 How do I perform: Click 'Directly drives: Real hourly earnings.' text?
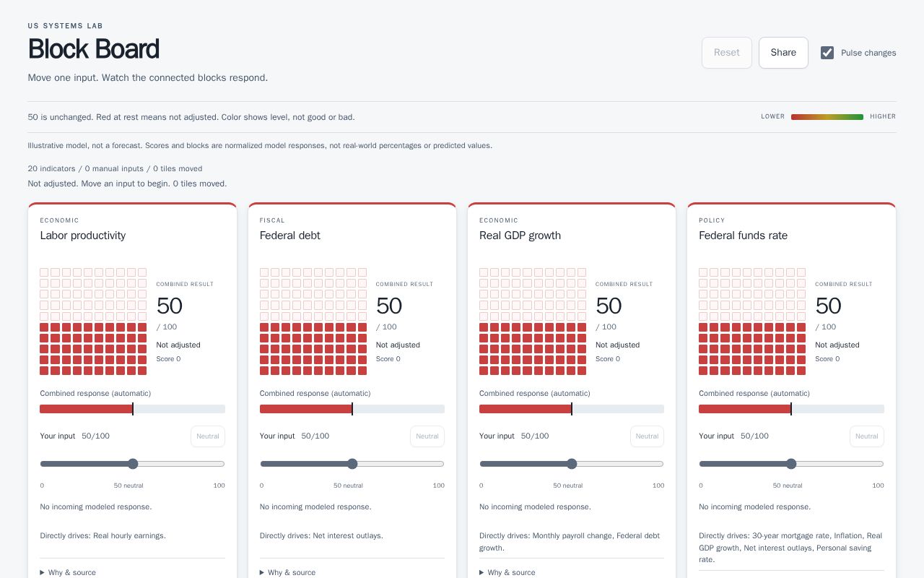point(103,536)
